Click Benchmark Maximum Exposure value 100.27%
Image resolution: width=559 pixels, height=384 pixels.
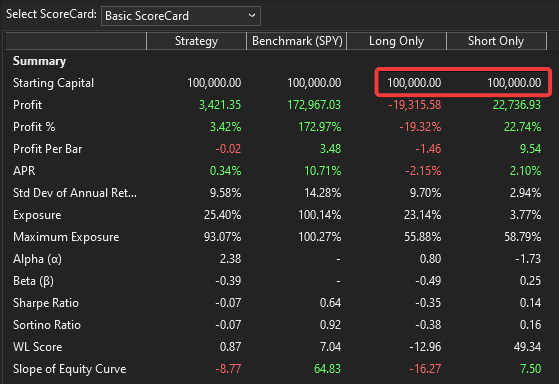point(320,237)
